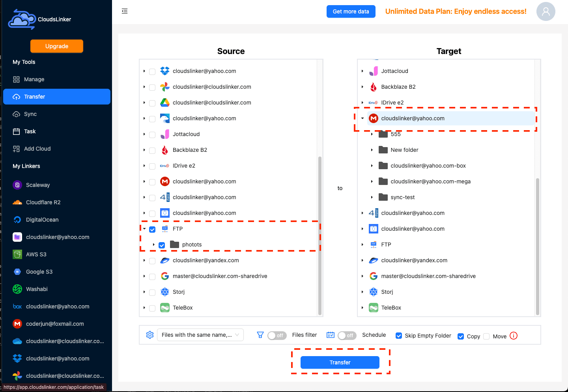Select the Transfer menu item
This screenshot has width=568, height=392.
(x=57, y=97)
